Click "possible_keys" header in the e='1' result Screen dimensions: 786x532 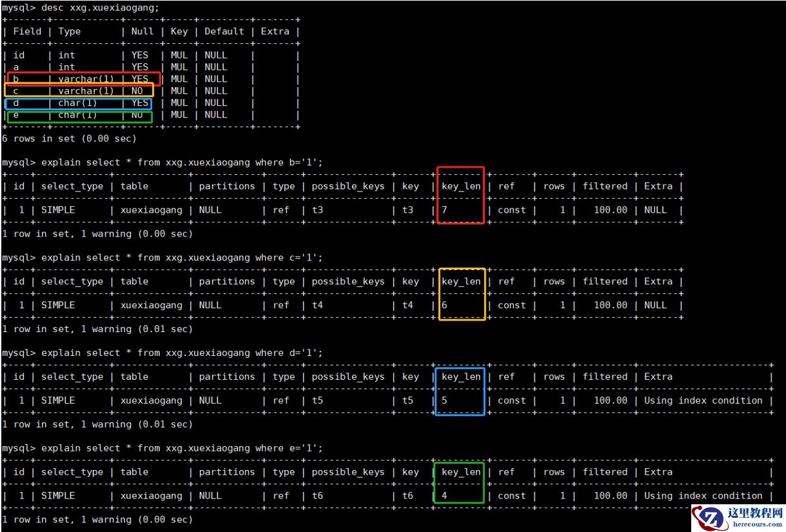click(x=348, y=473)
